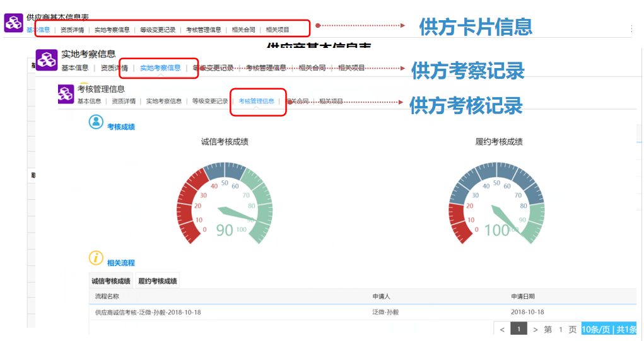Click purple cube icon beside 供应商基本信息表 title

pos(13,23)
